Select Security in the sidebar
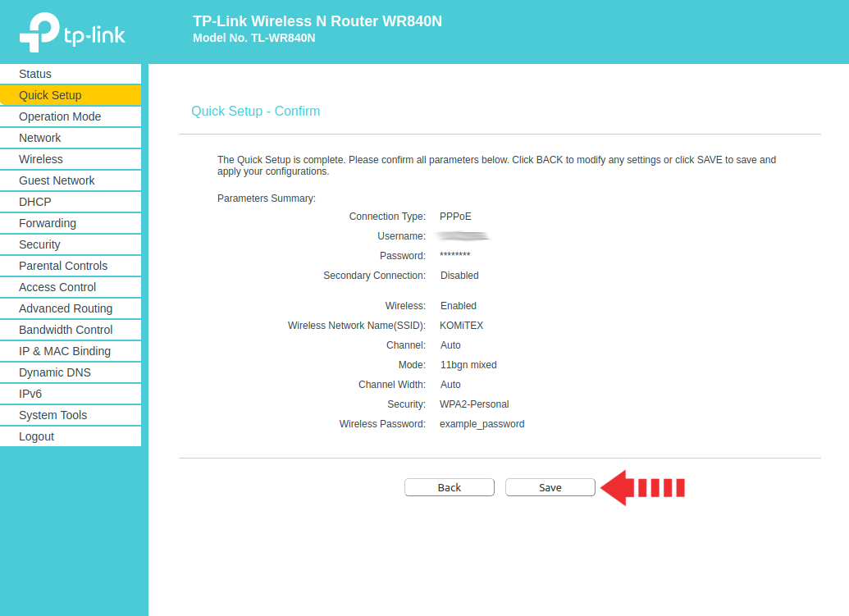 [x=71, y=244]
